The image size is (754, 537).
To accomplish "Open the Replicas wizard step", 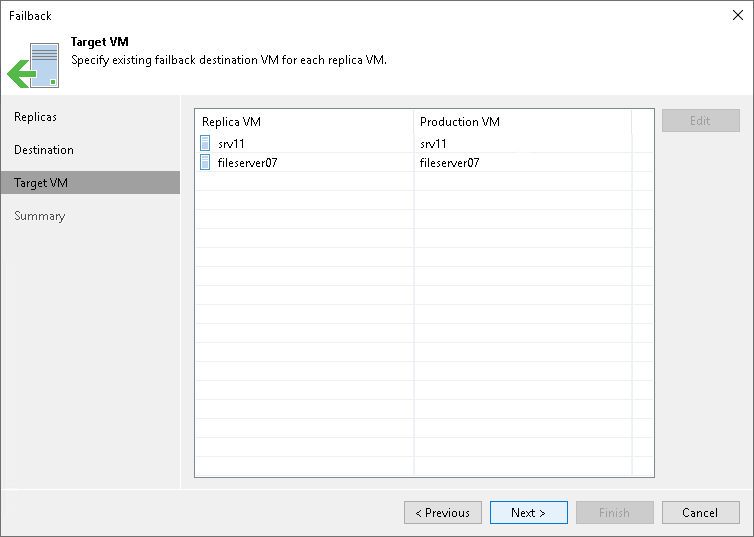I will tap(35, 117).
